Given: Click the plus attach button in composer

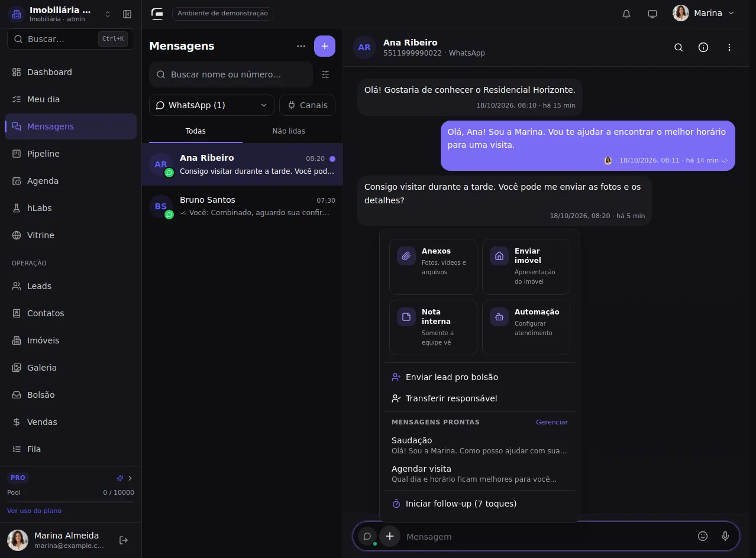Looking at the screenshot, I should [390, 536].
